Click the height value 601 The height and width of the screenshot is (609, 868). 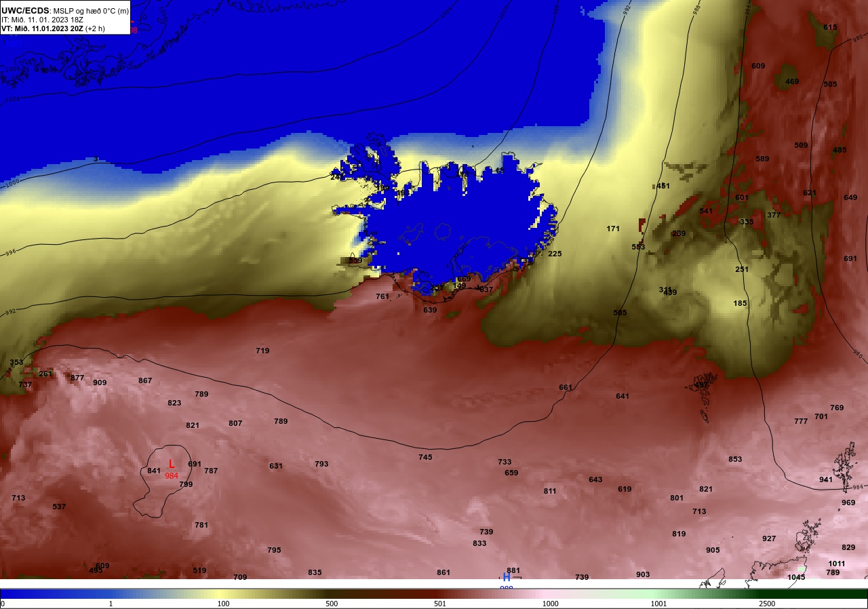coord(742,197)
